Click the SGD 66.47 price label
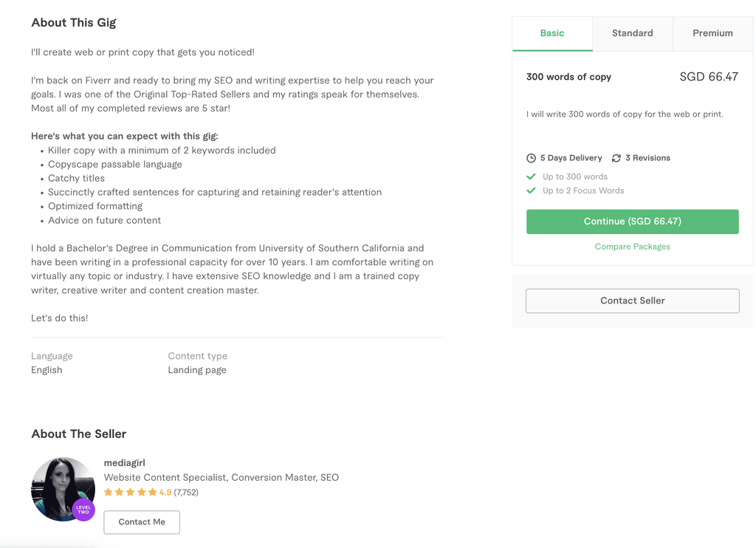 [709, 77]
